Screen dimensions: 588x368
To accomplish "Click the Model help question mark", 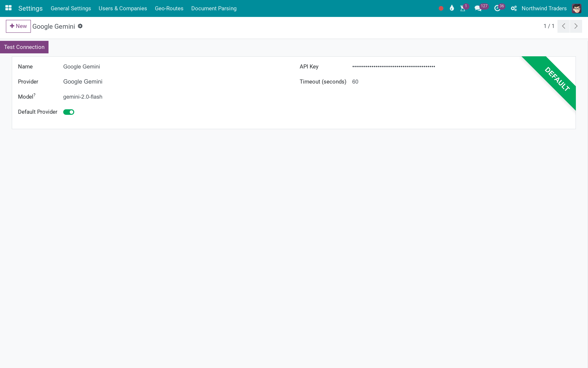I will coord(35,95).
